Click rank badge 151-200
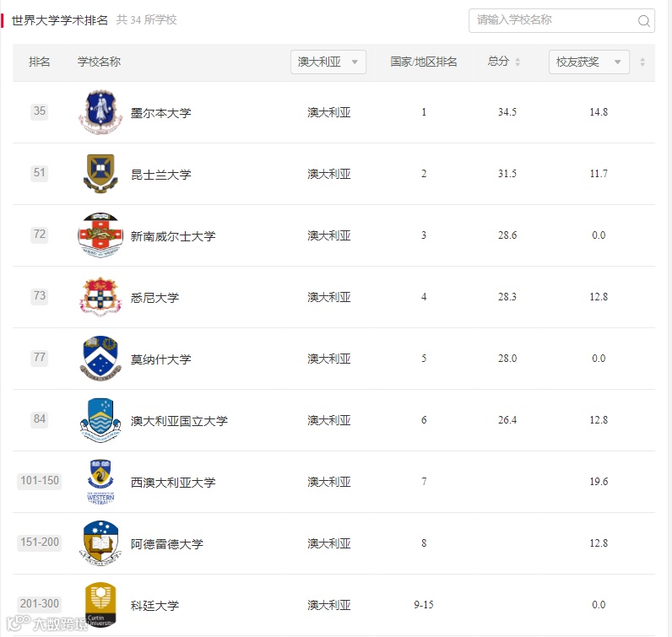672x637 pixels. [x=40, y=543]
